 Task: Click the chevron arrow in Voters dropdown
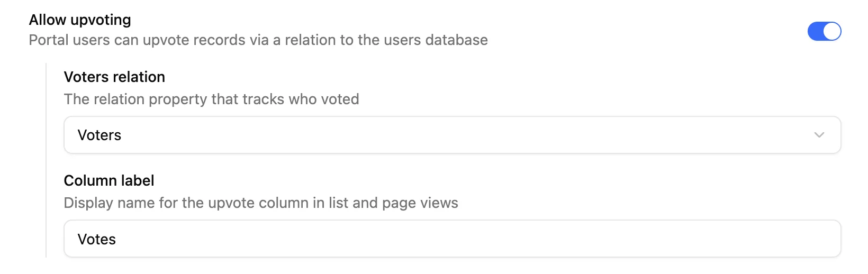819,135
